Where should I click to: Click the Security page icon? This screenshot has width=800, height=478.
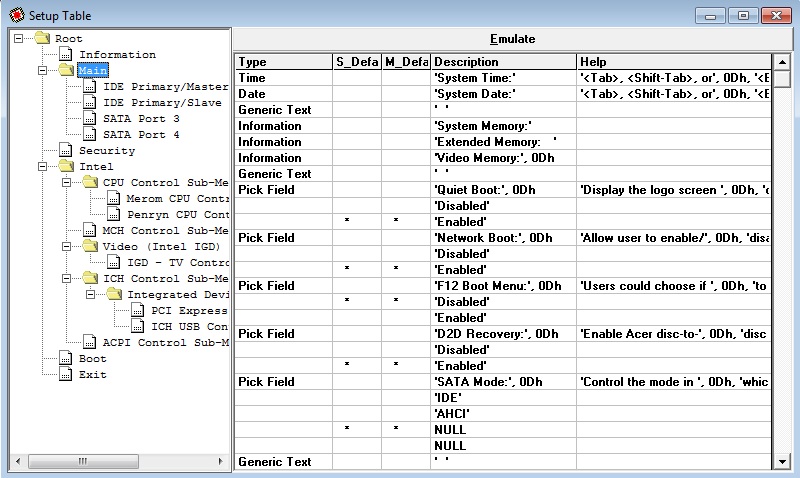point(66,150)
